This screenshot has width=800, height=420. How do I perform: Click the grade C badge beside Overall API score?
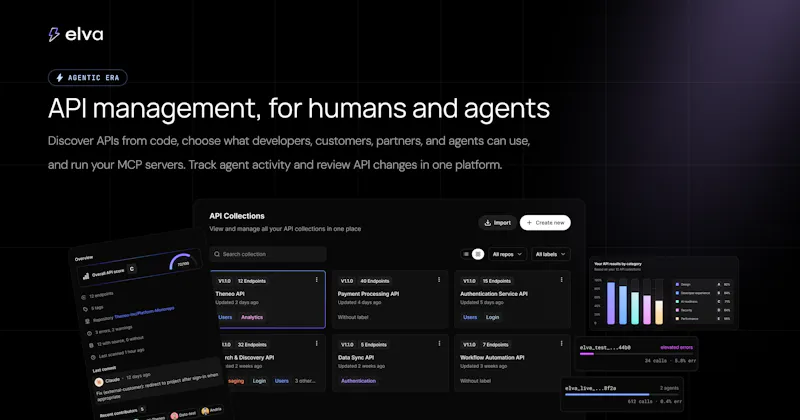132,268
